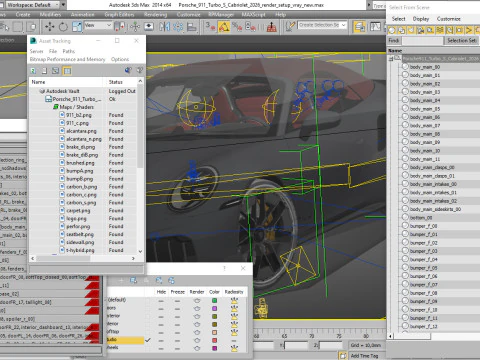Select bumper_f_05 in scene object list
The image size is (480, 360).
(x=423, y=268)
